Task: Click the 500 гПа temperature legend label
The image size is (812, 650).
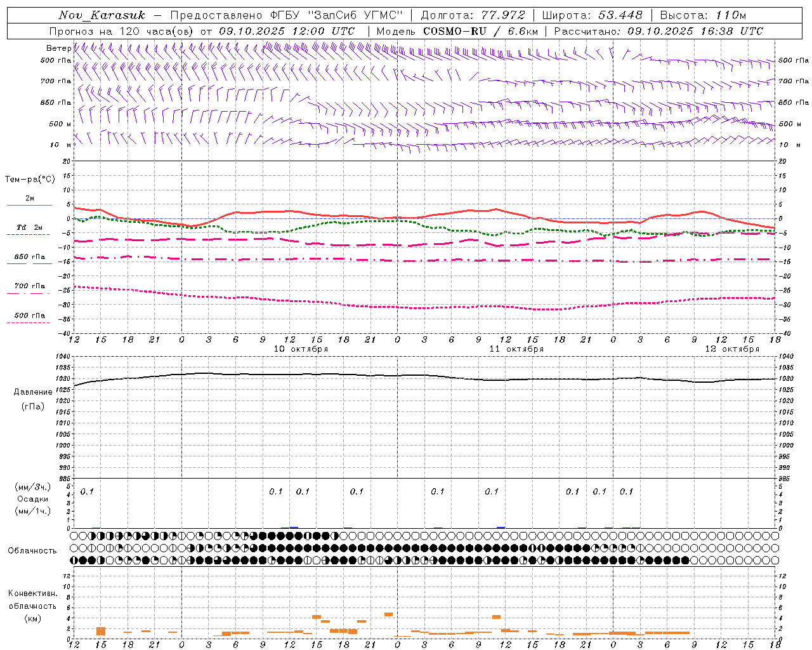Action: (29, 315)
